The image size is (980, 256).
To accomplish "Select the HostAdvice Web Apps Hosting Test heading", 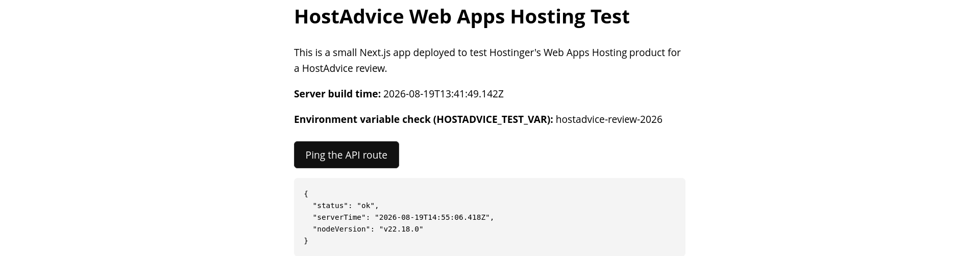I will (462, 16).
